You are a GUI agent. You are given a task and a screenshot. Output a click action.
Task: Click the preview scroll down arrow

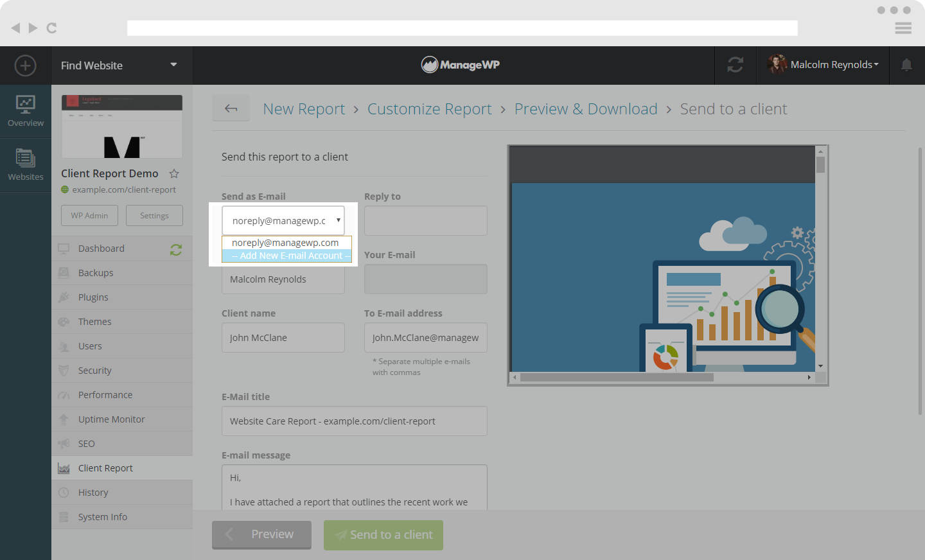point(820,366)
